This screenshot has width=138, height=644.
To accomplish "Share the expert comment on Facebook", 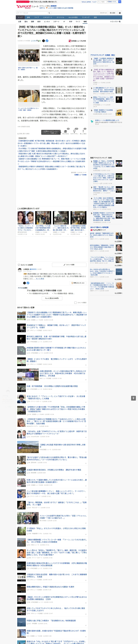I will coord(28,283).
